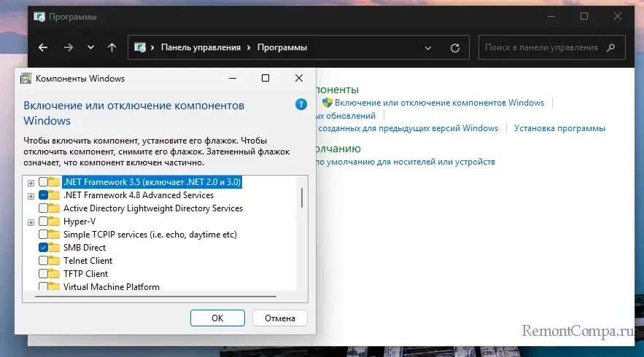The image size is (644, 357).
Task: Open the носителей или устройств defaults link
Action: pyautogui.click(x=405, y=162)
